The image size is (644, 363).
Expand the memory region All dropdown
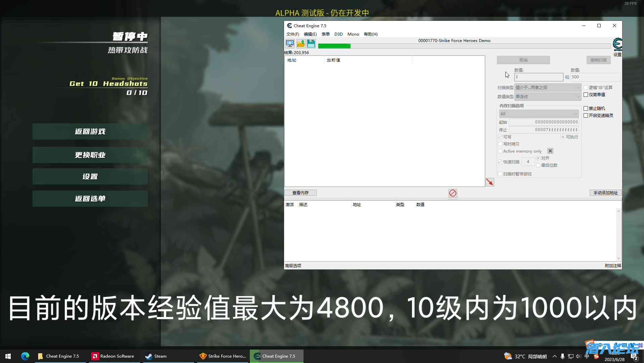(x=539, y=114)
